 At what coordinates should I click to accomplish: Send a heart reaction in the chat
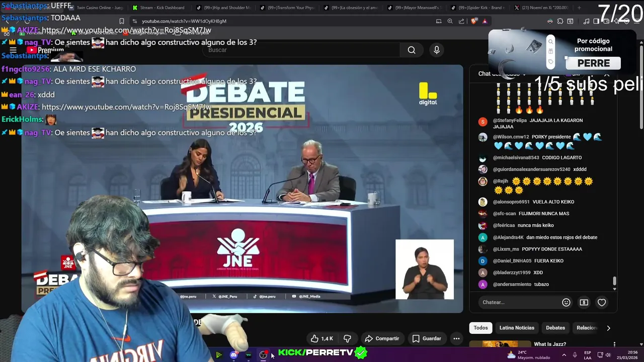(x=602, y=302)
